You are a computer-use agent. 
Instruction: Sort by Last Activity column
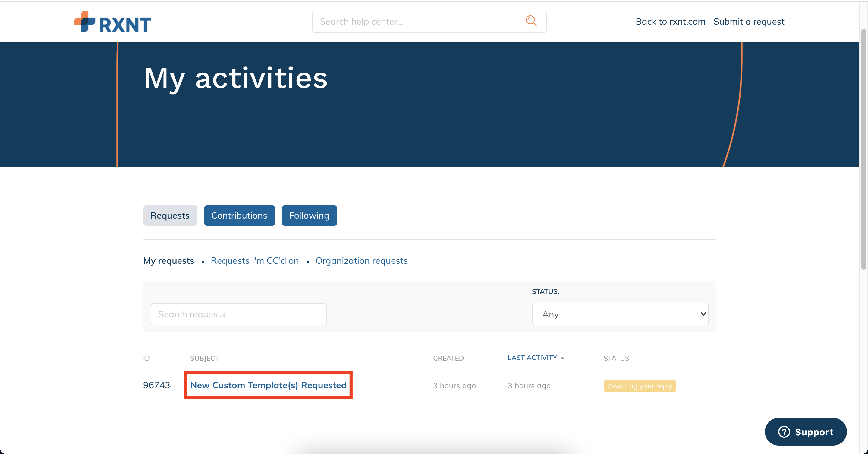pyautogui.click(x=532, y=357)
